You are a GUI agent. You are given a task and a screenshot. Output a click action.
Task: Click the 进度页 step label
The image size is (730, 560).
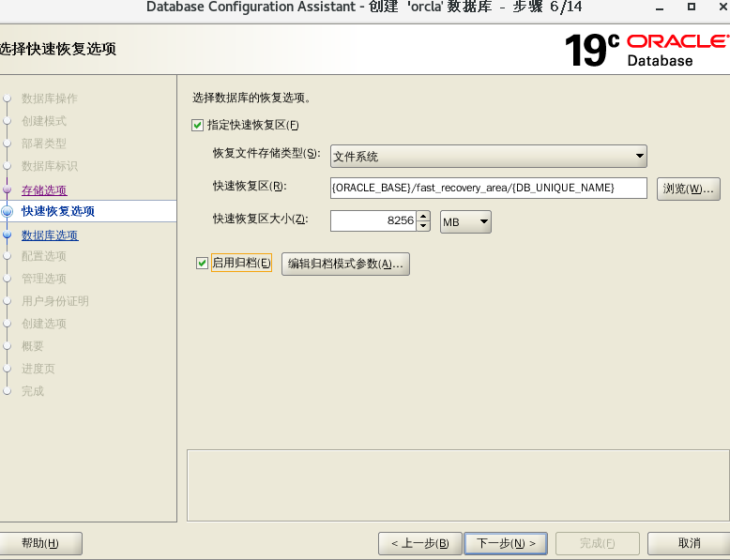pyautogui.click(x=38, y=369)
